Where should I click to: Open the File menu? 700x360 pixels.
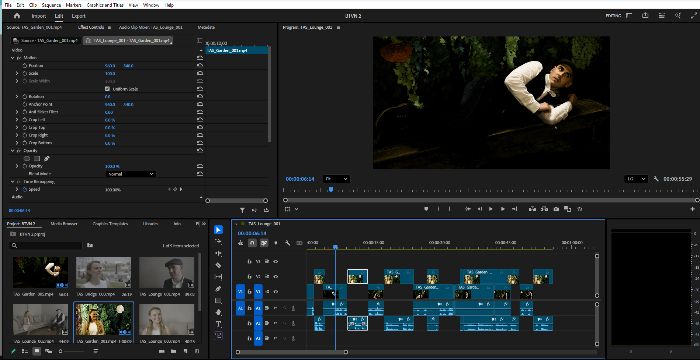8,5
